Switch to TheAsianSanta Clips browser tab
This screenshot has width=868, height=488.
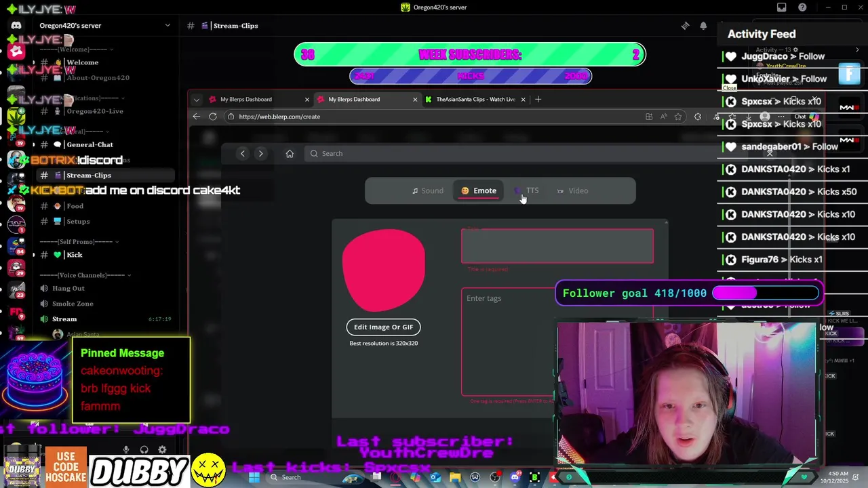(x=475, y=100)
